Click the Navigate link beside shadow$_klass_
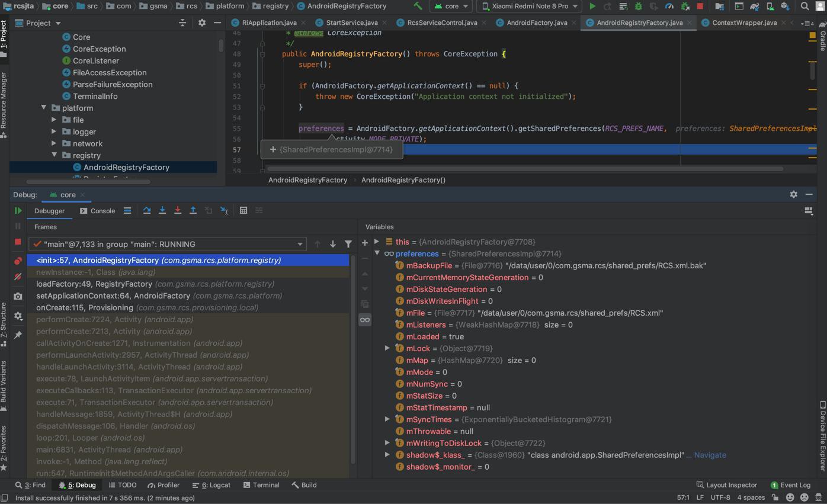Screen dimensions: 827x504 point(710,455)
